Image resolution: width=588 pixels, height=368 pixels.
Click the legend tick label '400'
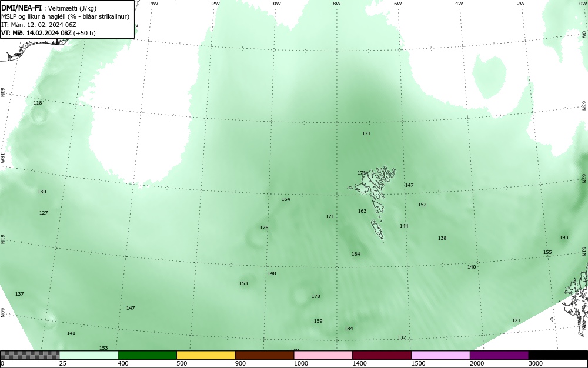123,363
